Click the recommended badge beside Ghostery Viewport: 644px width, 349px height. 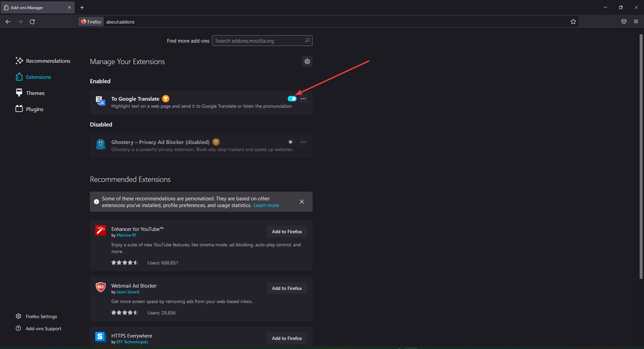216,142
